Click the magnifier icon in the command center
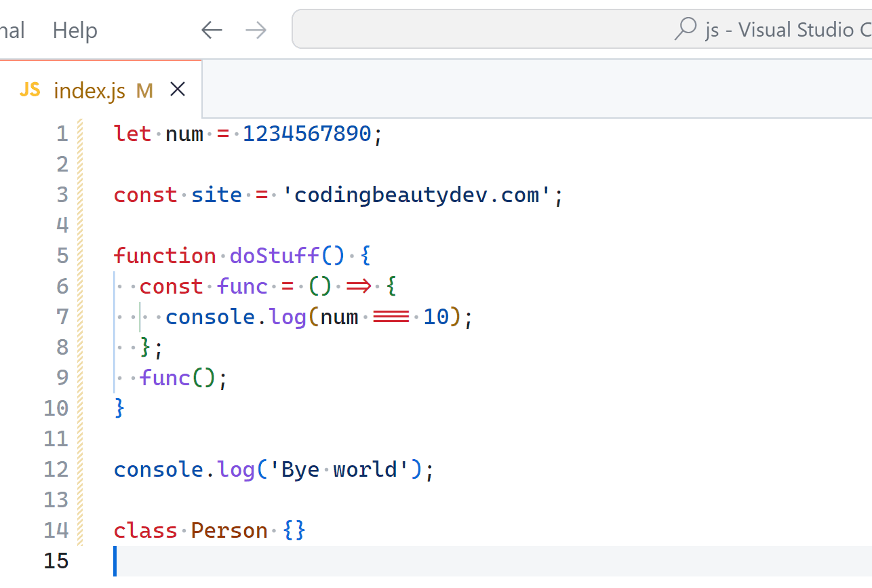 click(x=686, y=28)
